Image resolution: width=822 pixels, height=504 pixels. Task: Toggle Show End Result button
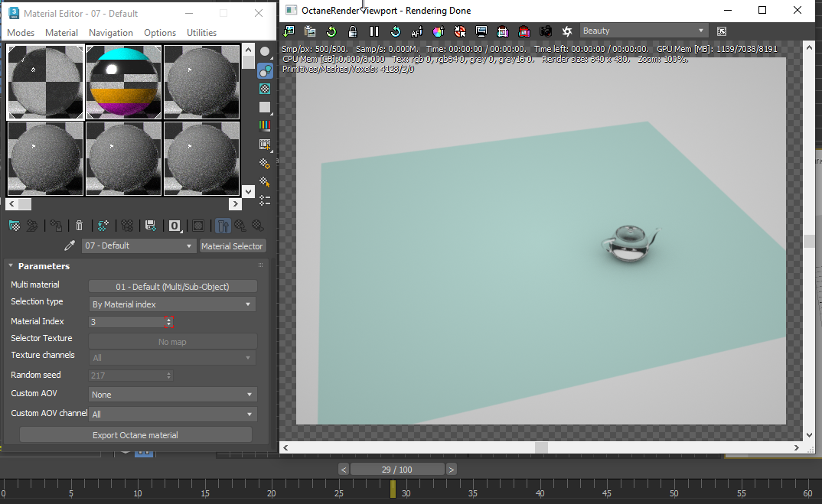223,226
